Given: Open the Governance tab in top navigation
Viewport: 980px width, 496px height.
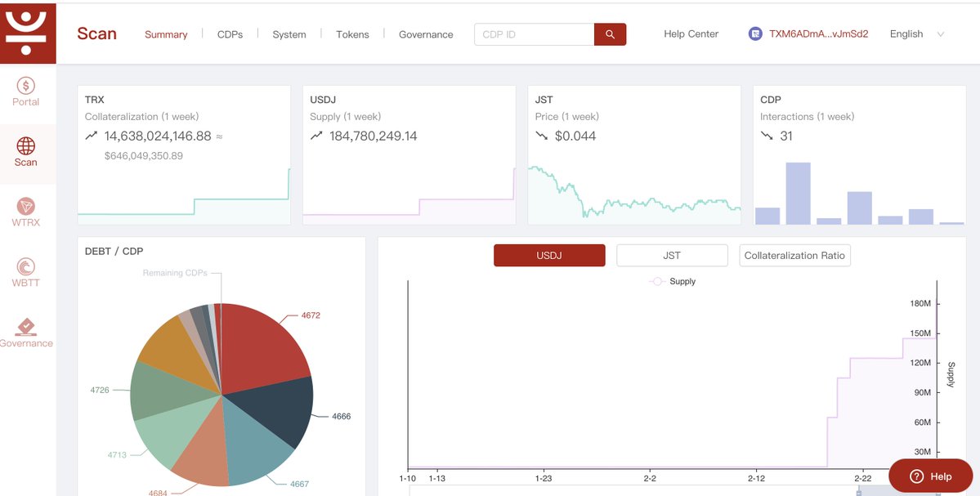Looking at the screenshot, I should point(427,34).
